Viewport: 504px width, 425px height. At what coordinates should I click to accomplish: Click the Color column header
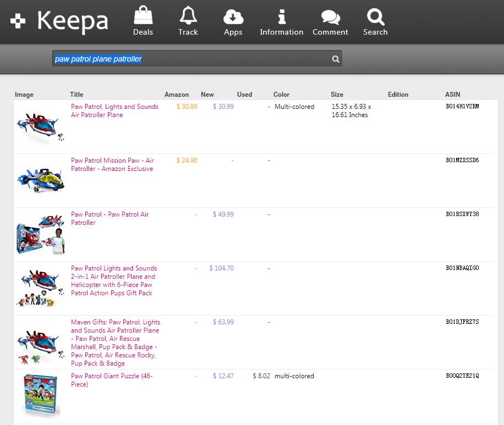[281, 95]
